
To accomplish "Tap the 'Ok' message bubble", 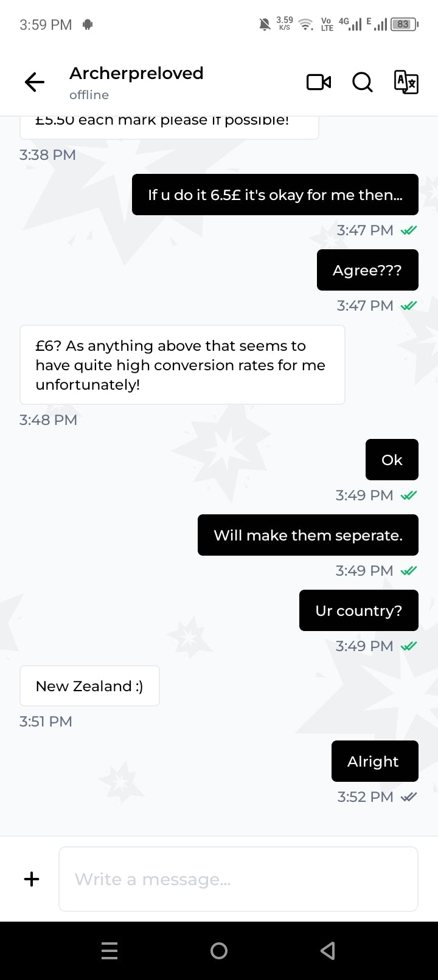I will point(392,460).
